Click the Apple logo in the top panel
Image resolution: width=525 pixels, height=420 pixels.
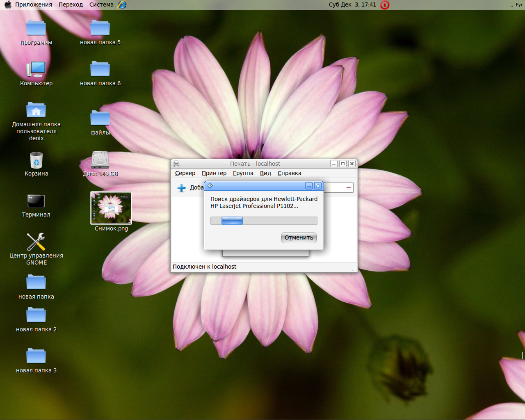[x=8, y=5]
